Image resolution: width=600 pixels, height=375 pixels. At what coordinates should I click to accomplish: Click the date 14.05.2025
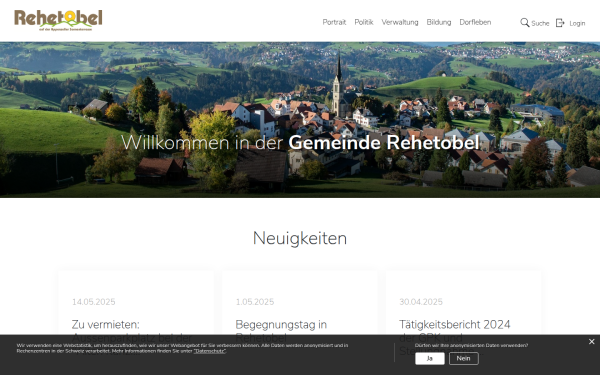pos(94,302)
